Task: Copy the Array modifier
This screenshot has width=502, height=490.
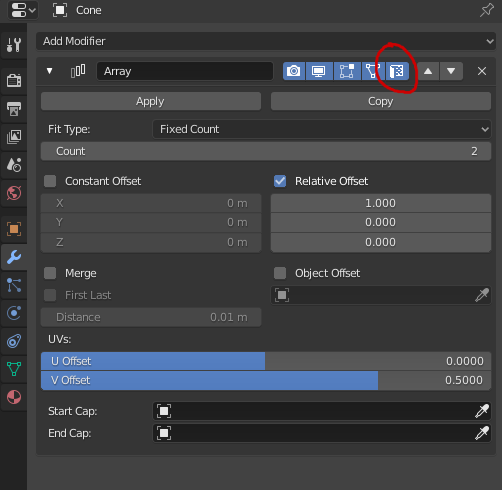Action: coord(381,101)
